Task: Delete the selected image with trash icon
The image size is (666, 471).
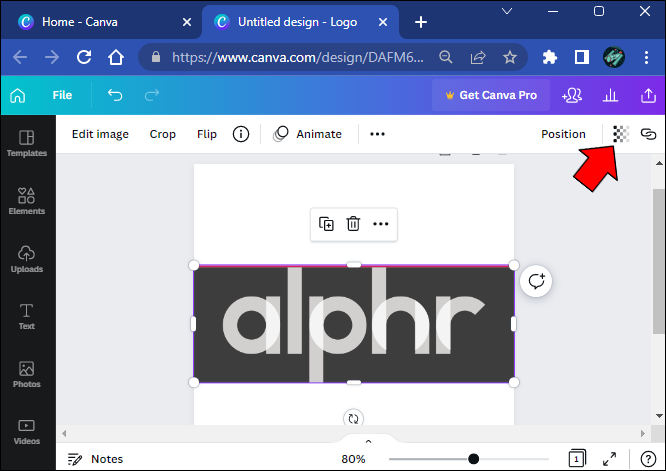Action: [x=353, y=224]
